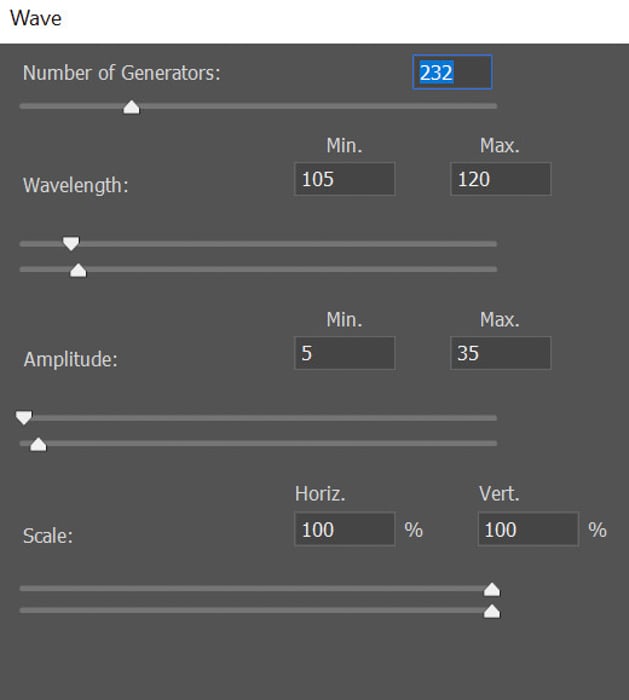
Task: Click the Number of Generators input field
Action: [452, 73]
